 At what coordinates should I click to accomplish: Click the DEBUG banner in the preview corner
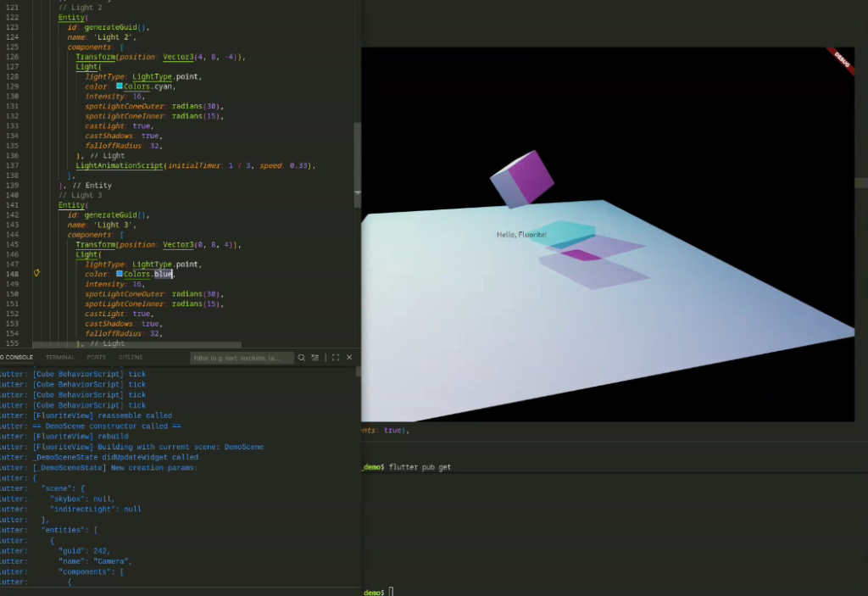(841, 59)
